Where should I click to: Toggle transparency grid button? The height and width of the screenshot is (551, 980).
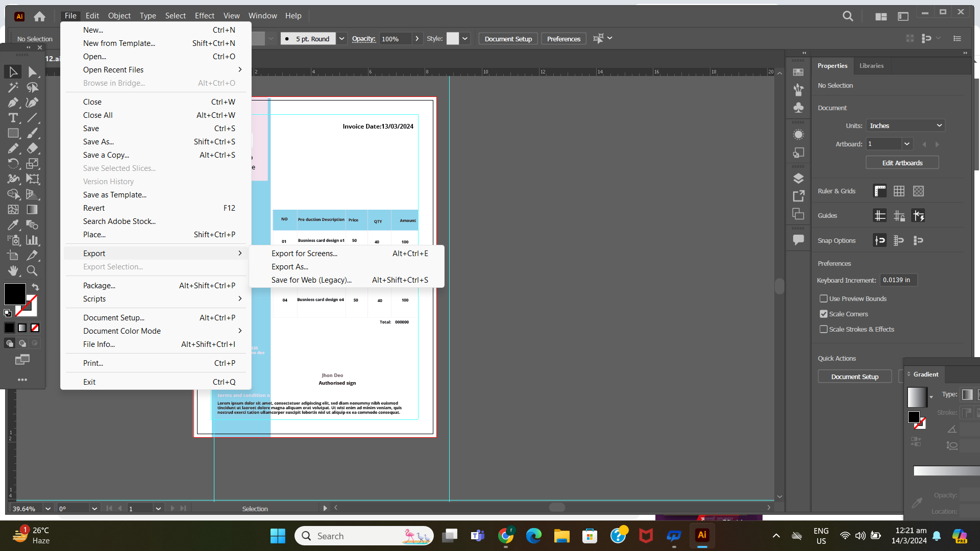click(918, 191)
